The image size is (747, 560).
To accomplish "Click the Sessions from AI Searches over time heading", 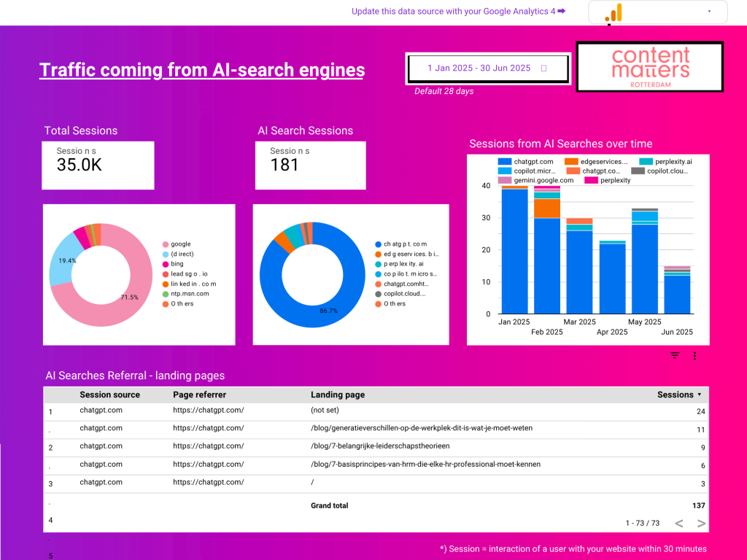I will coord(561,144).
